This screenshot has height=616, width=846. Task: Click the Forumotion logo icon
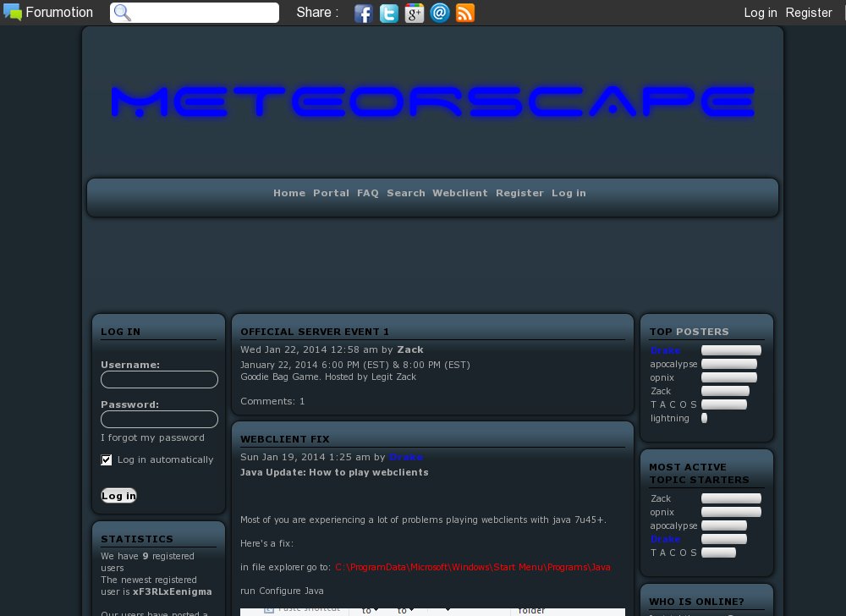(x=13, y=13)
